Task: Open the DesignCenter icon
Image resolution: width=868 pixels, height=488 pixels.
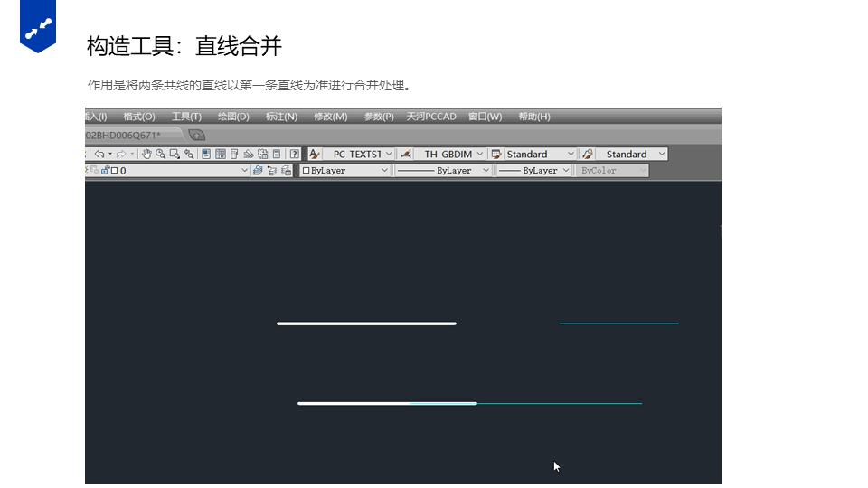Action: coord(221,154)
